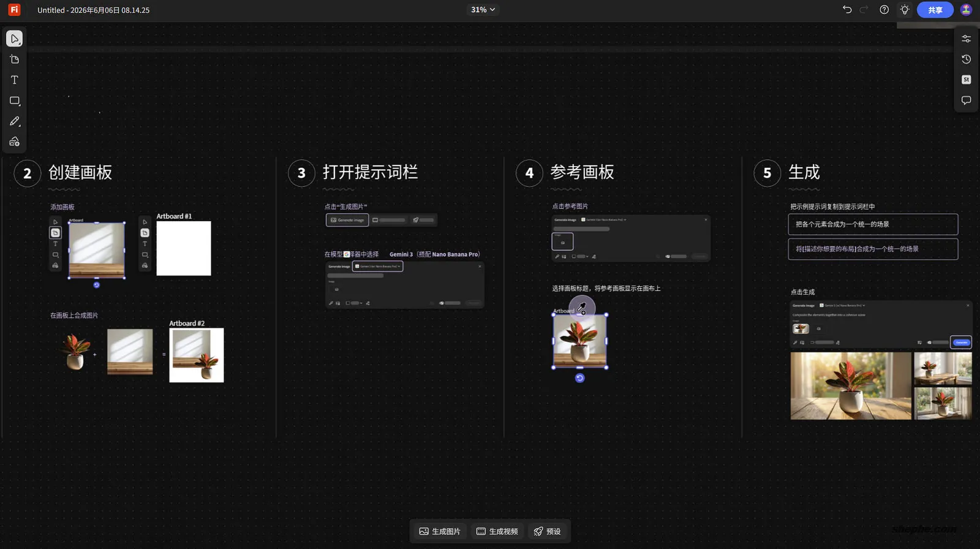Select the wall-and-table image beside Artboard #1
The image size is (980, 549).
(97, 251)
